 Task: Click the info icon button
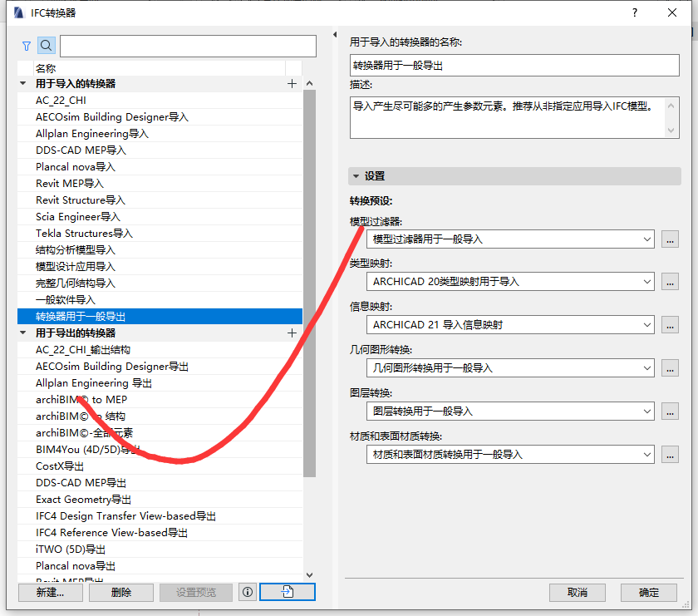[x=248, y=592]
